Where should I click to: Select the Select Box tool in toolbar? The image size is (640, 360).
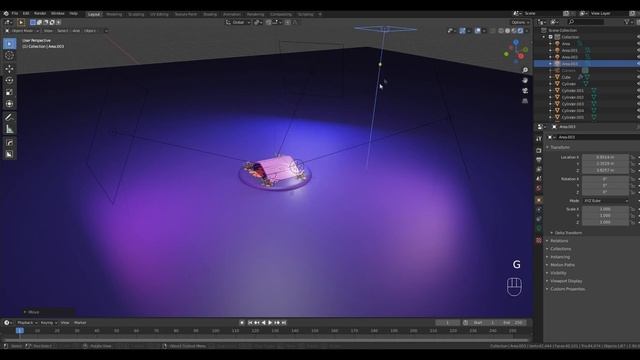[x=9, y=43]
